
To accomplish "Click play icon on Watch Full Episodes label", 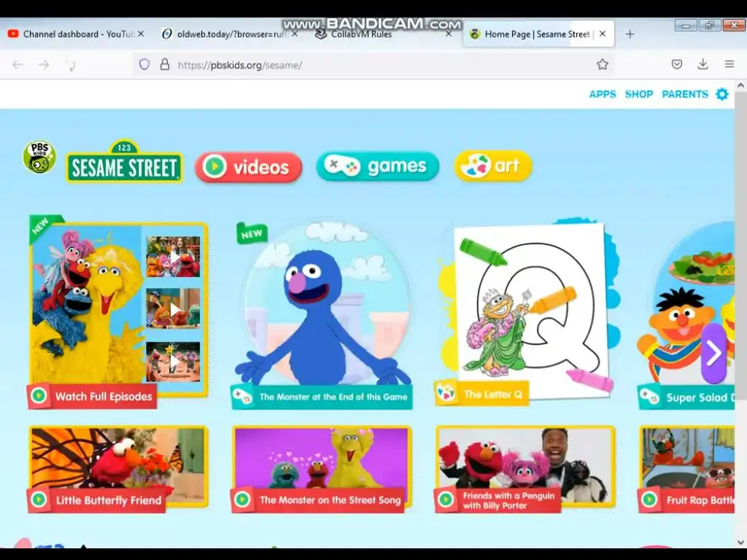I will pyautogui.click(x=39, y=396).
